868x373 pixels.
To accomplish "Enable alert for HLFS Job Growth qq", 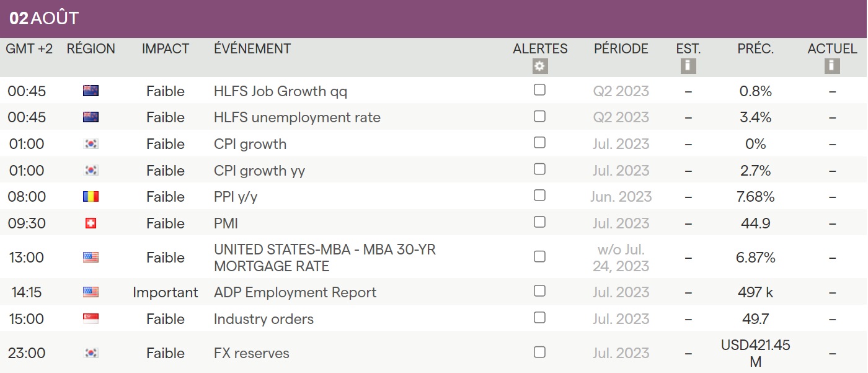I will 539,90.
